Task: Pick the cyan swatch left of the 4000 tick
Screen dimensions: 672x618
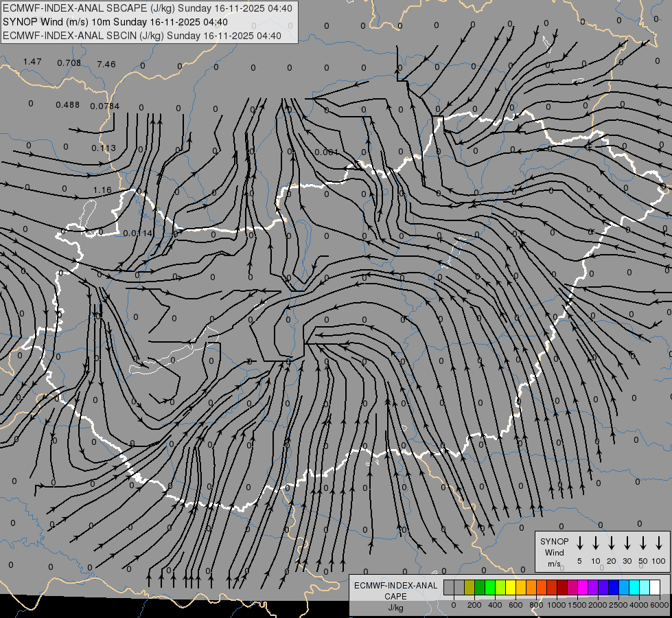Action: (634, 588)
